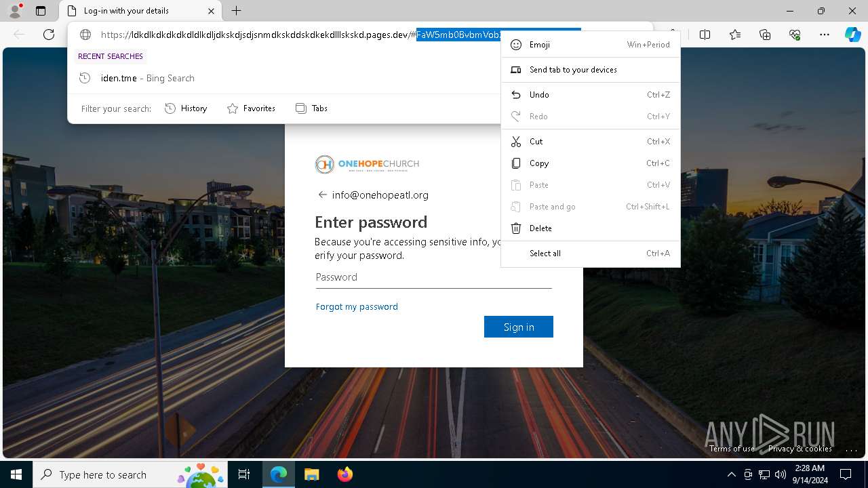Expand hidden system tray icons chevron
This screenshot has width=868, height=488.
click(x=731, y=474)
